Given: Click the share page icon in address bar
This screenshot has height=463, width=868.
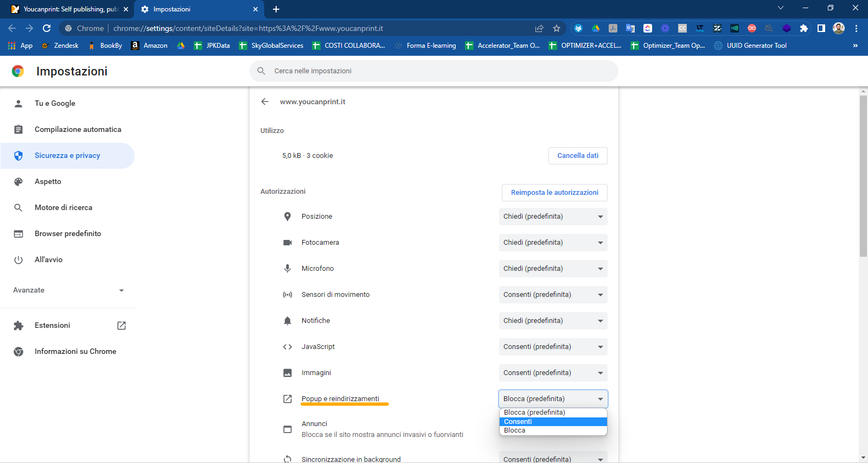Looking at the screenshot, I should (539, 28).
